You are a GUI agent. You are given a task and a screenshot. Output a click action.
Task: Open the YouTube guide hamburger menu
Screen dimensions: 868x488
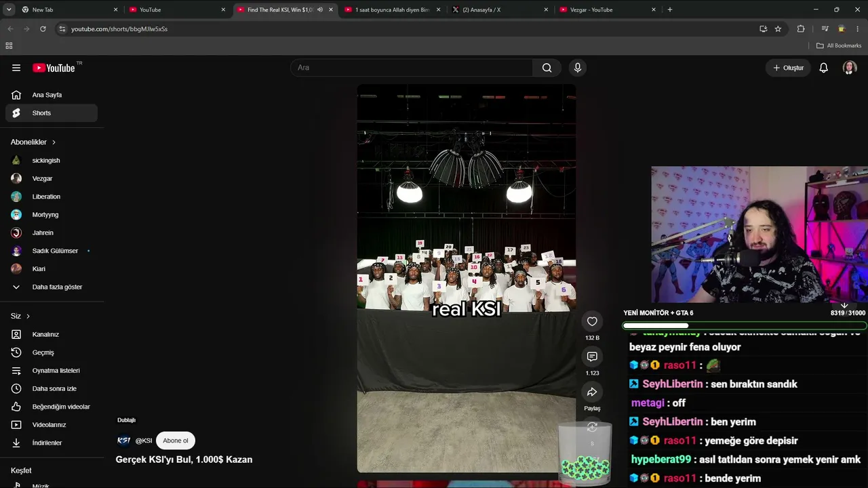[x=16, y=68]
